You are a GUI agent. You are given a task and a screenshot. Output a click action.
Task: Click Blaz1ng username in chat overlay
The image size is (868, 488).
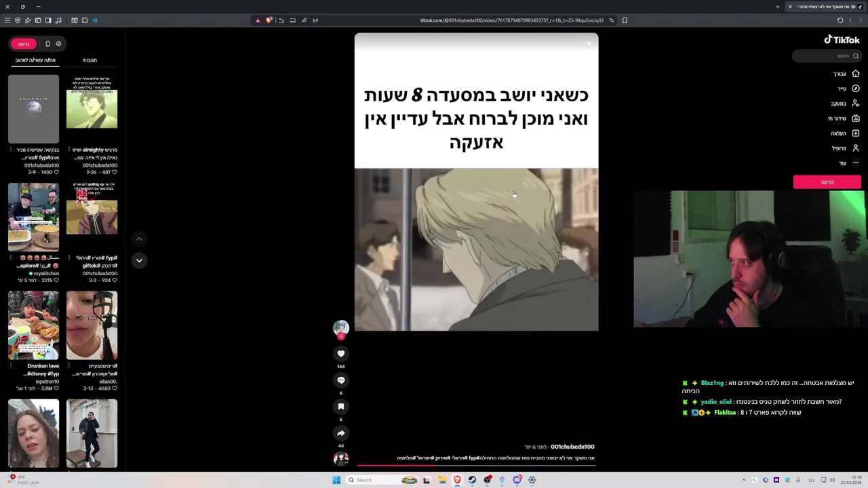[x=712, y=383]
